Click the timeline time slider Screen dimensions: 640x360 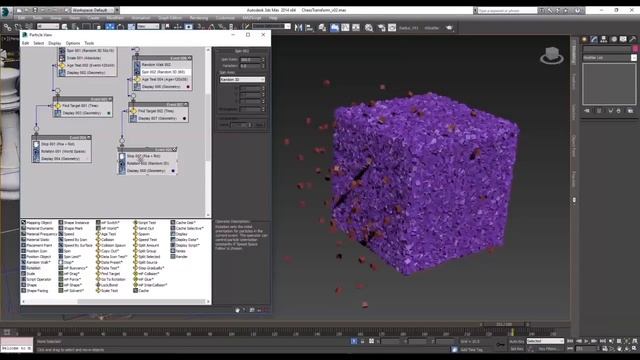504,324
